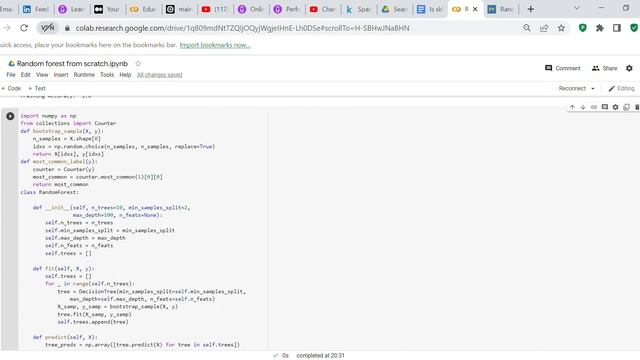Screen dimensions: 640x360
Task: Open a new browser tab
Action: (x=530, y=9)
